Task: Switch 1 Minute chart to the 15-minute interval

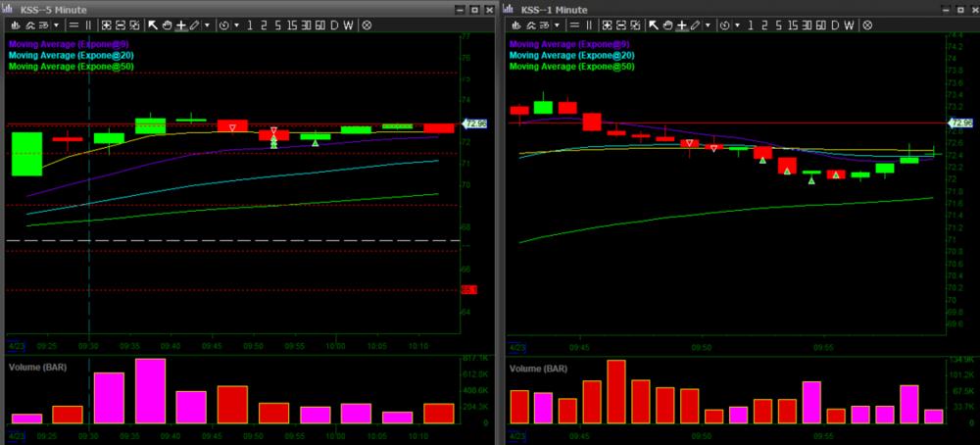Action: (x=794, y=25)
